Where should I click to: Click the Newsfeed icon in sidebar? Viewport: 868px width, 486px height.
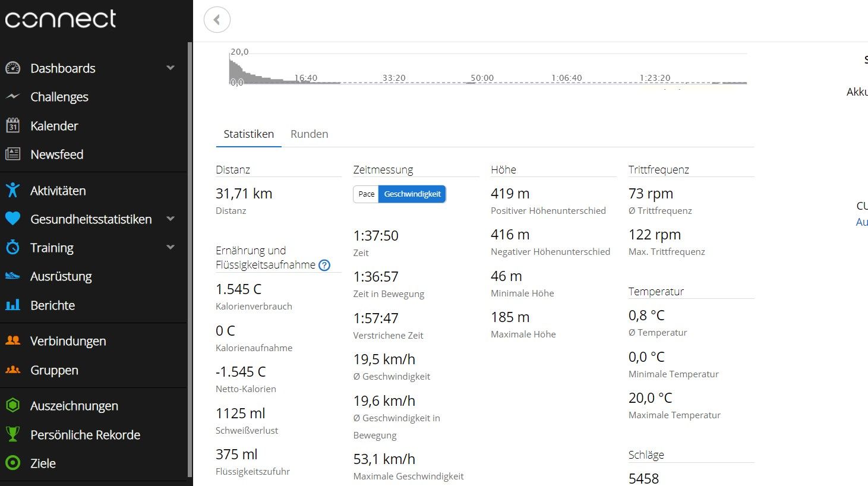(x=12, y=154)
